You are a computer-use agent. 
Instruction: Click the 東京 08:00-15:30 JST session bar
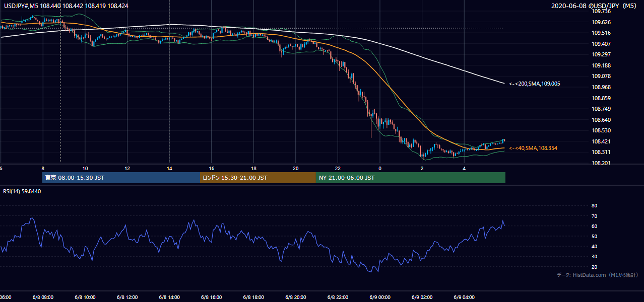(121, 178)
